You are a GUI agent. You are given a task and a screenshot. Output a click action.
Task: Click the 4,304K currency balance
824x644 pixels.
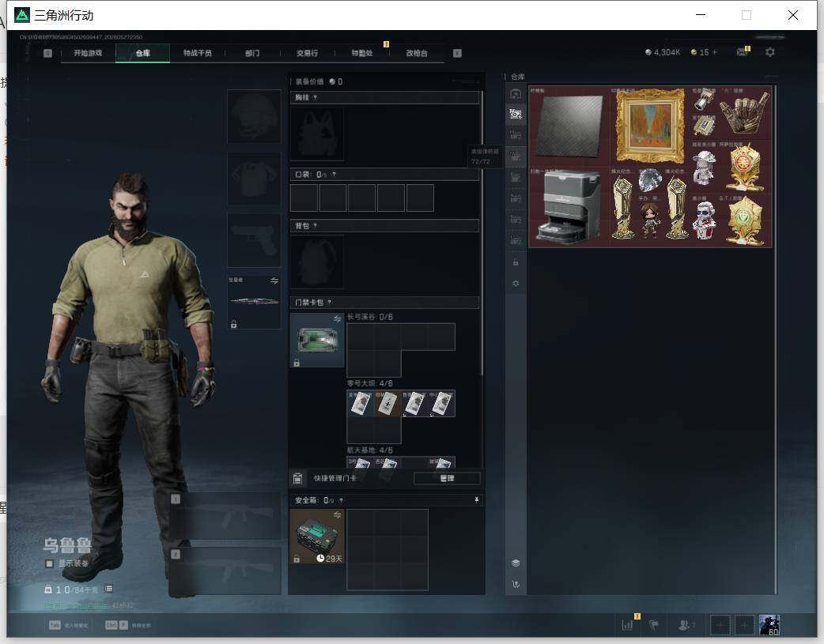tap(662, 52)
